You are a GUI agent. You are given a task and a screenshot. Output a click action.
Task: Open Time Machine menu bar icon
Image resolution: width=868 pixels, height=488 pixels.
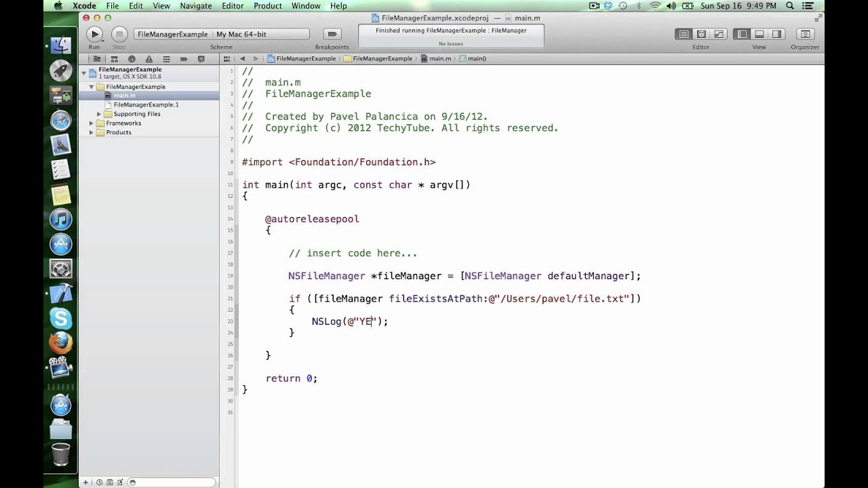pos(623,5)
